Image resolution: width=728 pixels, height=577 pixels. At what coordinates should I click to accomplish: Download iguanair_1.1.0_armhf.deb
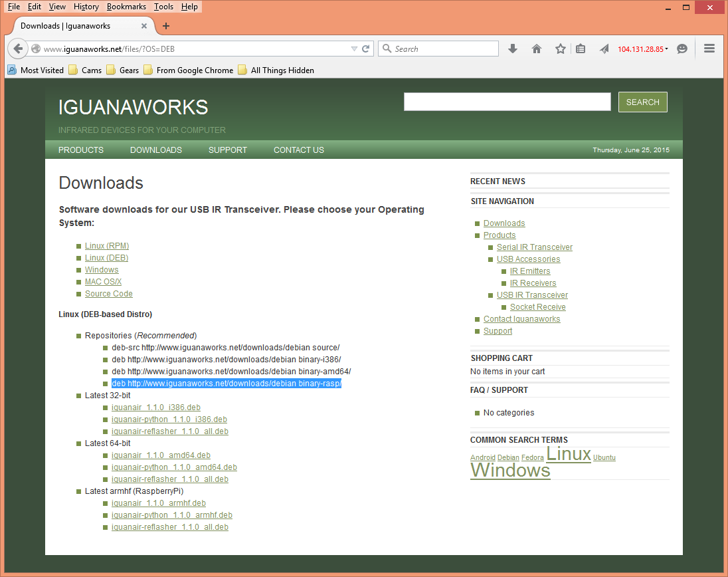[158, 503]
